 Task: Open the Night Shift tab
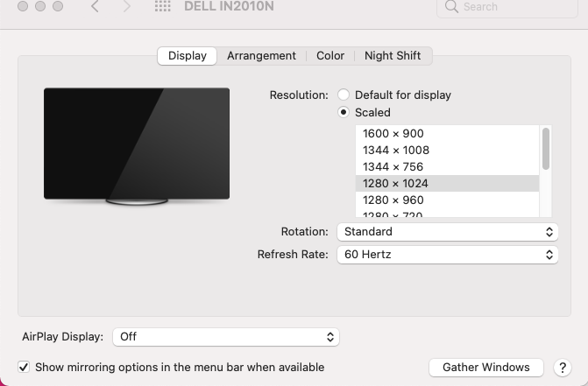tap(393, 56)
